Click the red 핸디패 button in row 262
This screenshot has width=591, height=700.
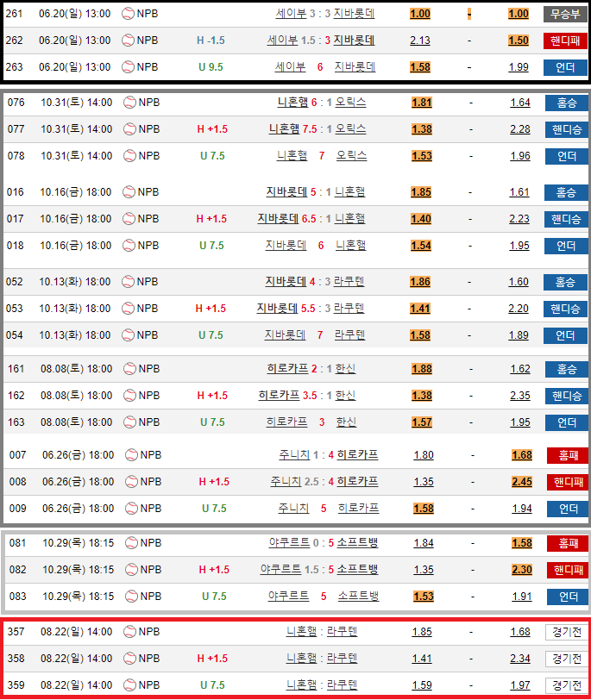coord(566,41)
